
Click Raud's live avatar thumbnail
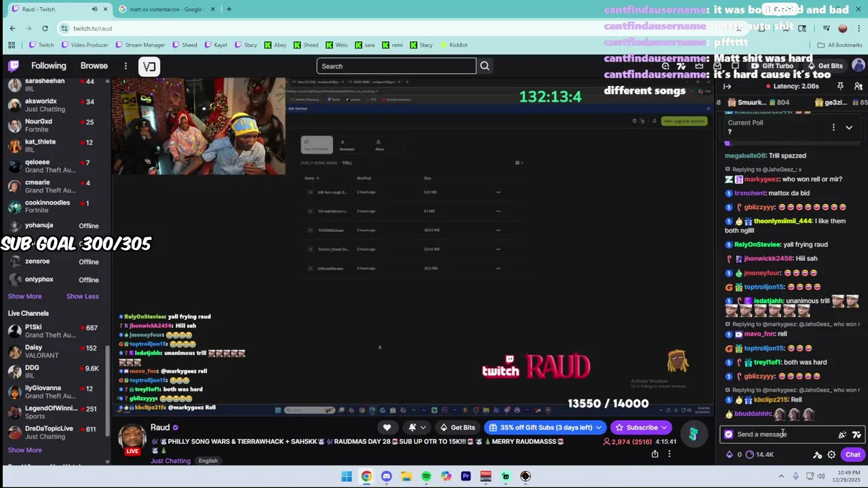click(133, 439)
